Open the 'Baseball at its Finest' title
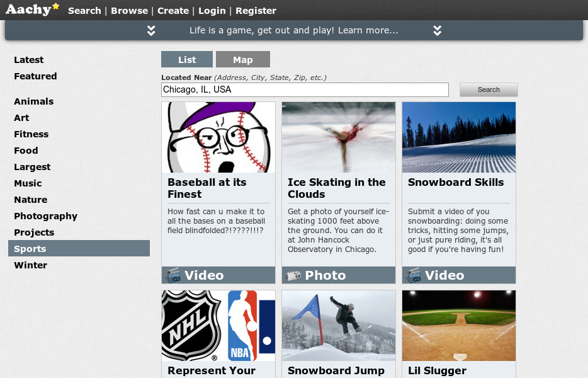This screenshot has width=588, height=378. point(207,188)
